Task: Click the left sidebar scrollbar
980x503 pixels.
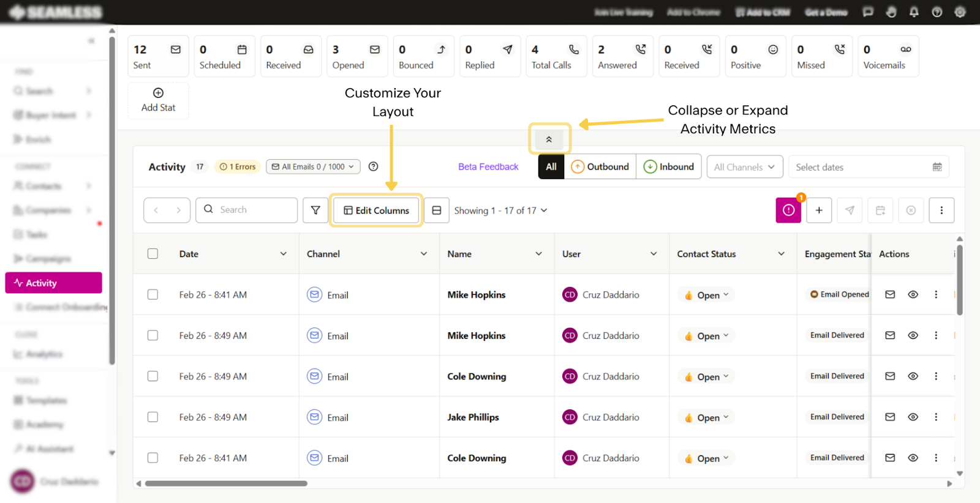Action: tap(112, 201)
